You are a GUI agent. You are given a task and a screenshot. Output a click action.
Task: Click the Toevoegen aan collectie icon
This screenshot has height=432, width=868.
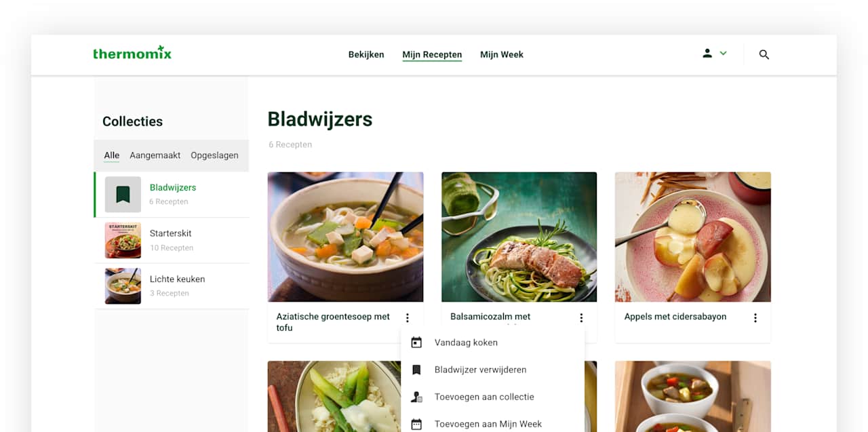click(x=416, y=397)
